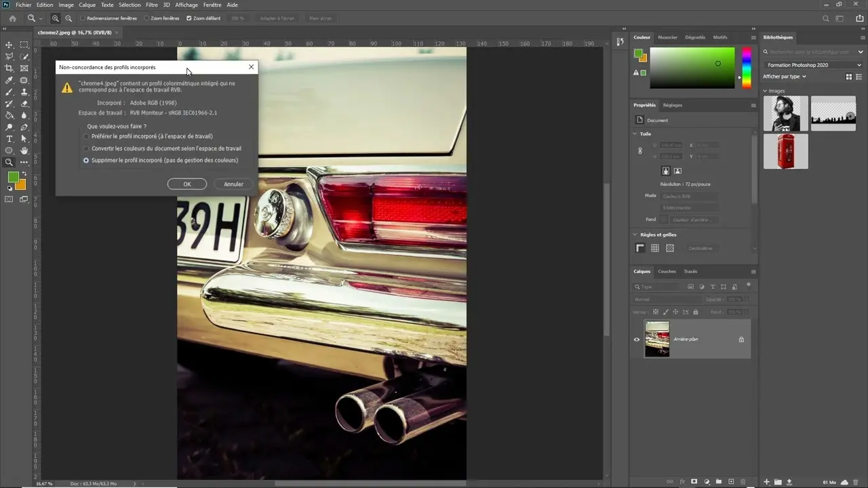Confirm the dialog with OK button
Viewport: 868px width, 488px height.
pyautogui.click(x=187, y=184)
